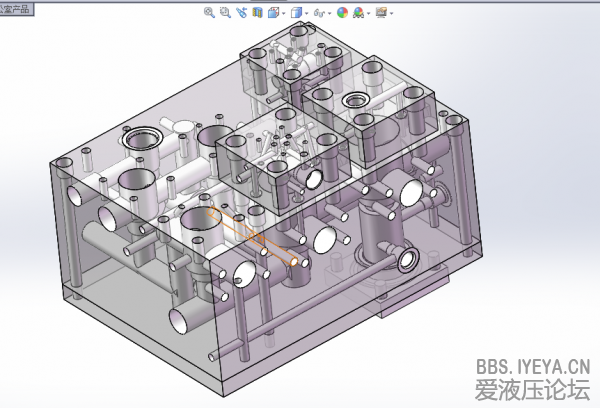Expand the Hide/Show Items dropdown arrow
Screen dimensions: 600x408
tap(330, 14)
